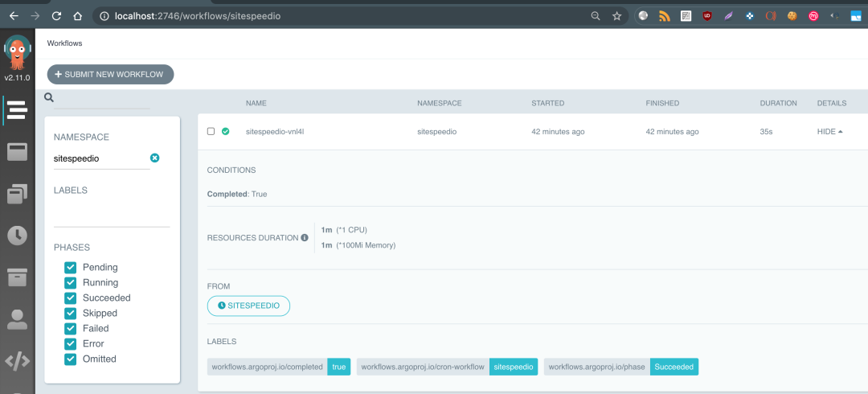Open browser zoom magnifier in address bar
The height and width of the screenshot is (394, 868).
(596, 16)
